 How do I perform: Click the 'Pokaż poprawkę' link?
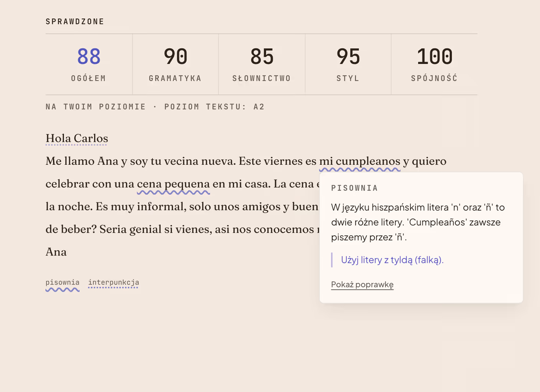362,284
